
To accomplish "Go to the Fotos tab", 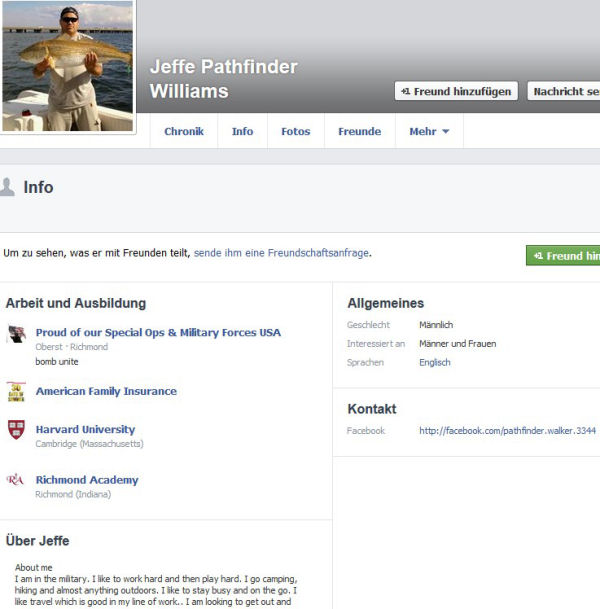I will click(x=296, y=131).
